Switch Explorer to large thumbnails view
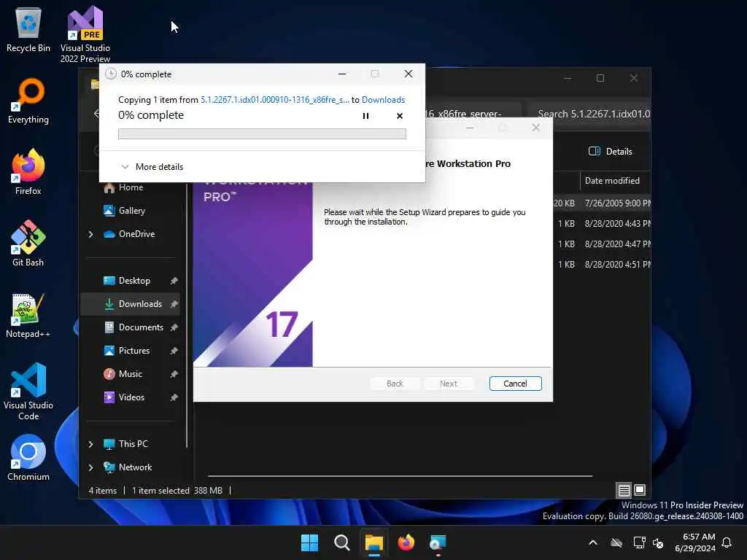The height and width of the screenshot is (560, 747). point(640,490)
